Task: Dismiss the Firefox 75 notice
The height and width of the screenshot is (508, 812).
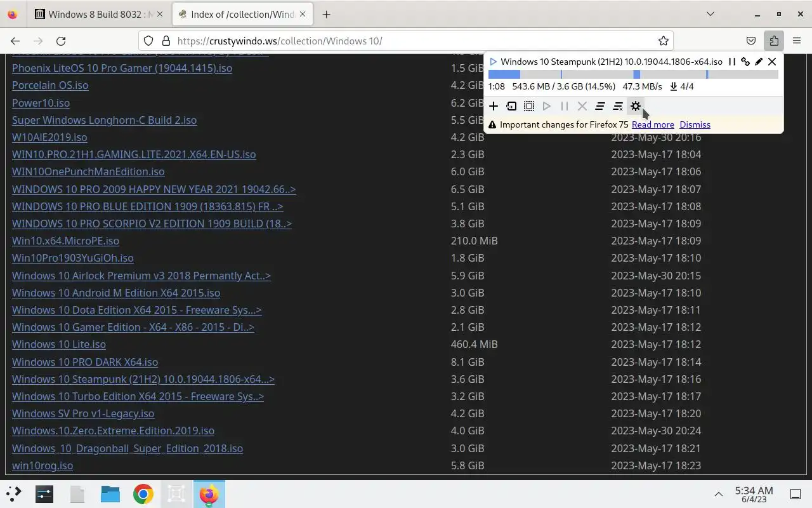Action: [x=695, y=124]
